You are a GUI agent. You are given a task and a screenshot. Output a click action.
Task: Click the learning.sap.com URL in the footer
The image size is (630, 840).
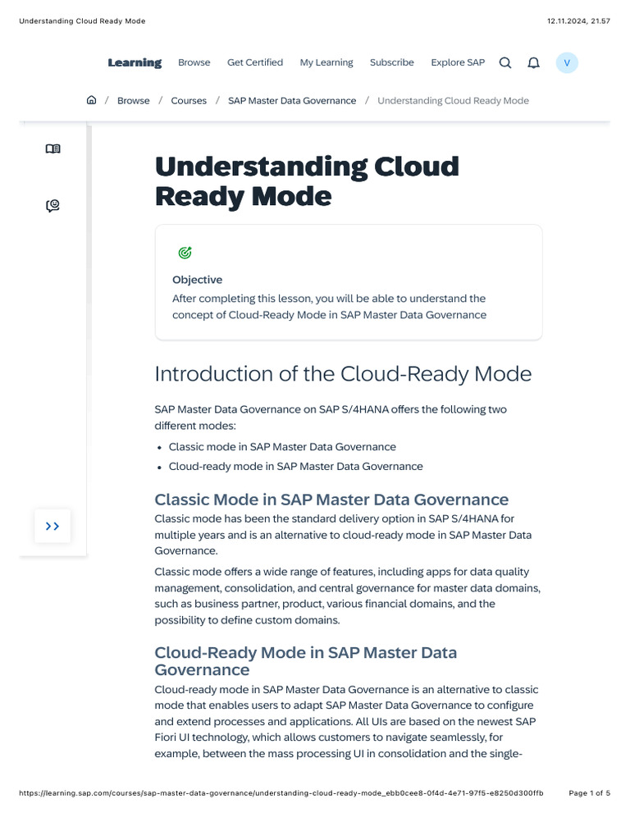coord(281,793)
